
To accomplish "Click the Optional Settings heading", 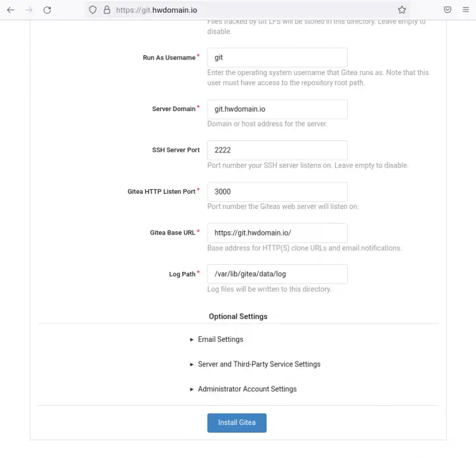I will tap(238, 316).
